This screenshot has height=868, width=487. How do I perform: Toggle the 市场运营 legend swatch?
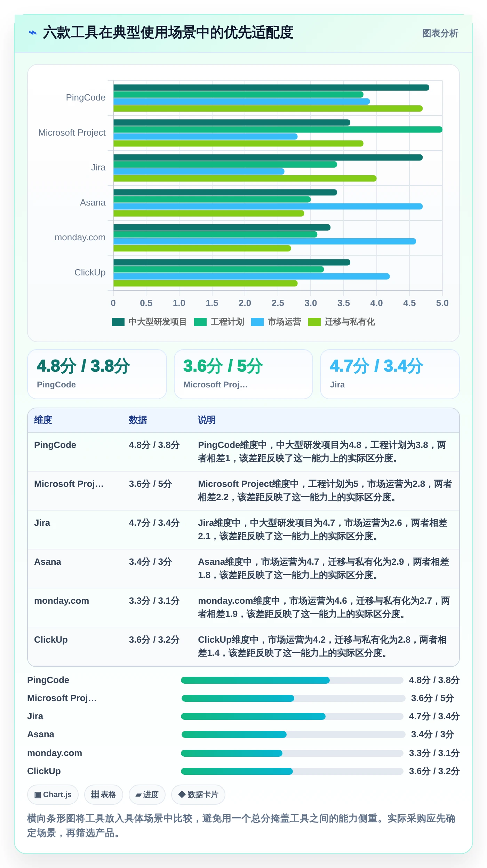(x=257, y=322)
